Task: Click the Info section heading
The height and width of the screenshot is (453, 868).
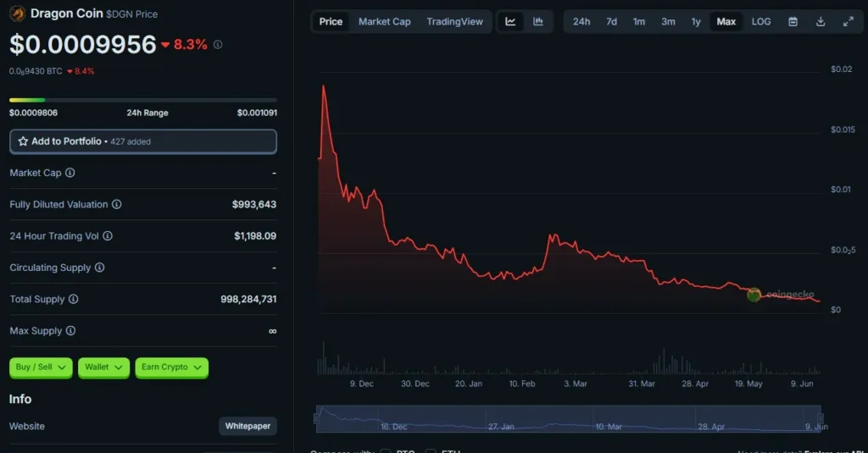Action: 20,399
